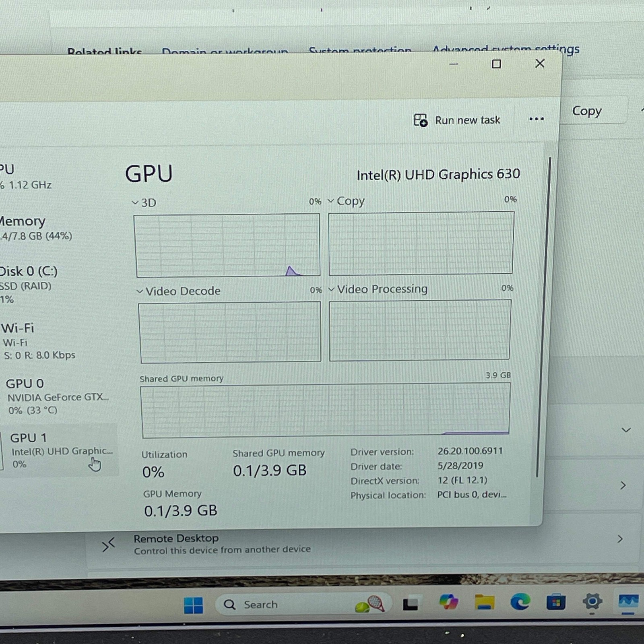
Task: Click the Copy engine utilization graph
Action: pyautogui.click(x=421, y=243)
